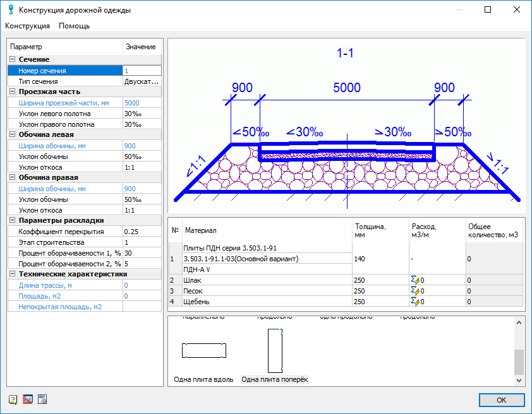Image resolution: width=532 pixels, height=414 pixels.
Task: Click the calculate icon in the Щебень row
Action: 415,302
